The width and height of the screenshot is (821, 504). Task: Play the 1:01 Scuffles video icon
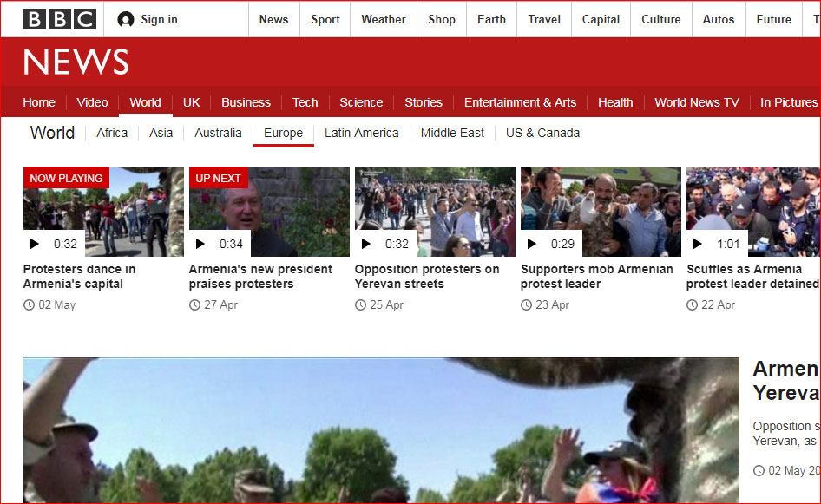(x=698, y=244)
